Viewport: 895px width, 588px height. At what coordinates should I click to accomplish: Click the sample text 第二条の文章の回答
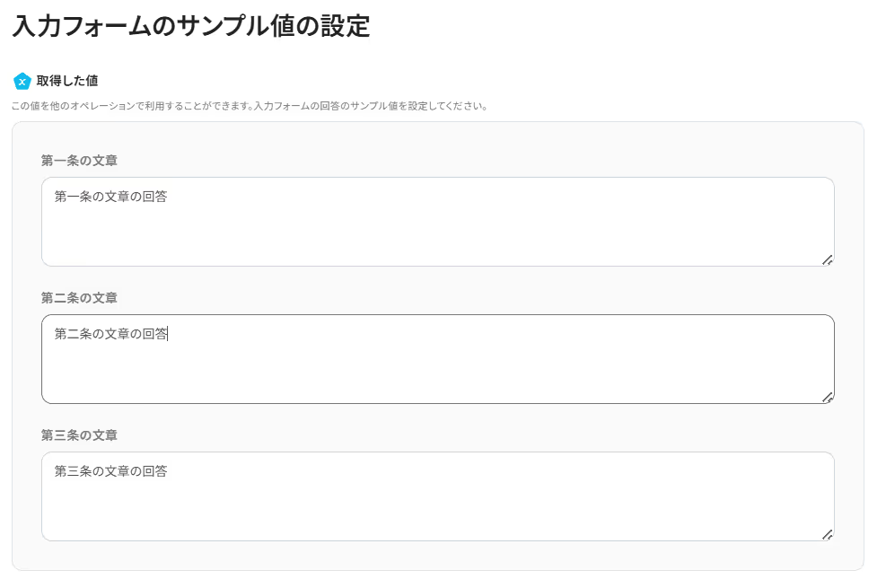click(110, 334)
